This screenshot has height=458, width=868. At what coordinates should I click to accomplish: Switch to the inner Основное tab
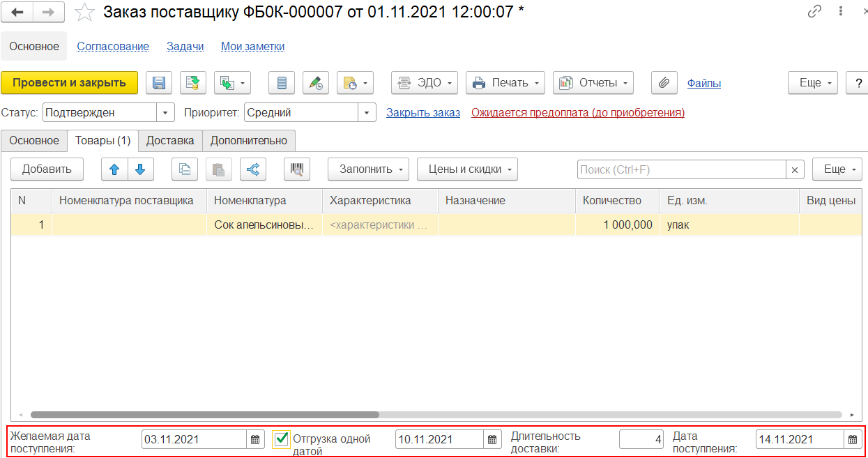pos(34,140)
